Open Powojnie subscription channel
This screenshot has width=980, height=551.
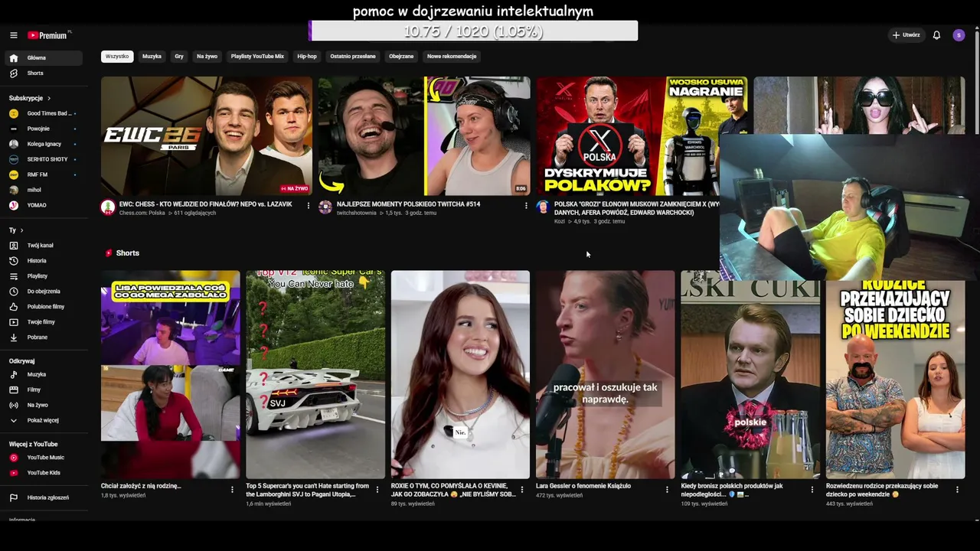[44, 129]
